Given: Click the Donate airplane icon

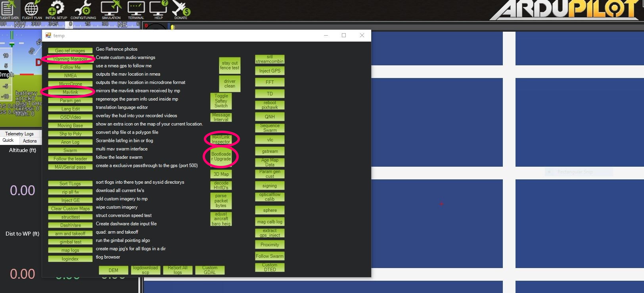Looking at the screenshot, I should coord(181,10).
